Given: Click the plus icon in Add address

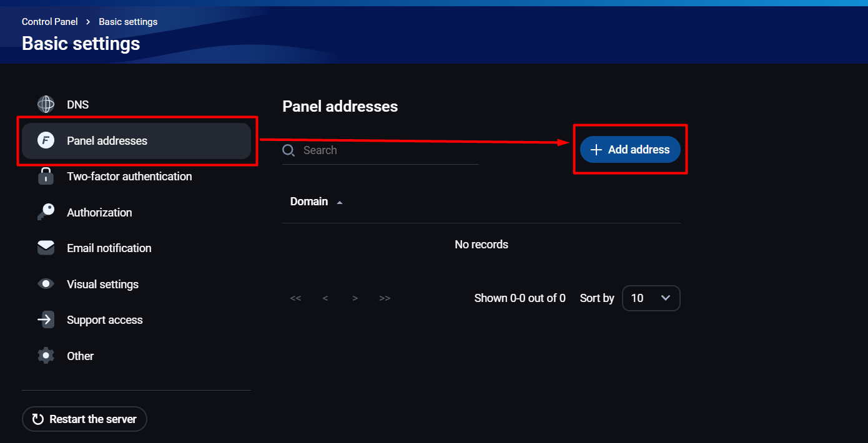Looking at the screenshot, I should pyautogui.click(x=596, y=150).
